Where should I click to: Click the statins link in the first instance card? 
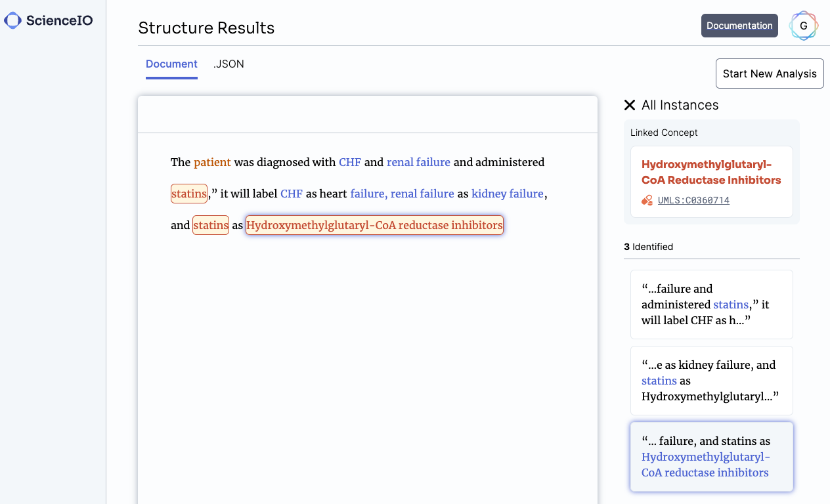pyautogui.click(x=731, y=304)
